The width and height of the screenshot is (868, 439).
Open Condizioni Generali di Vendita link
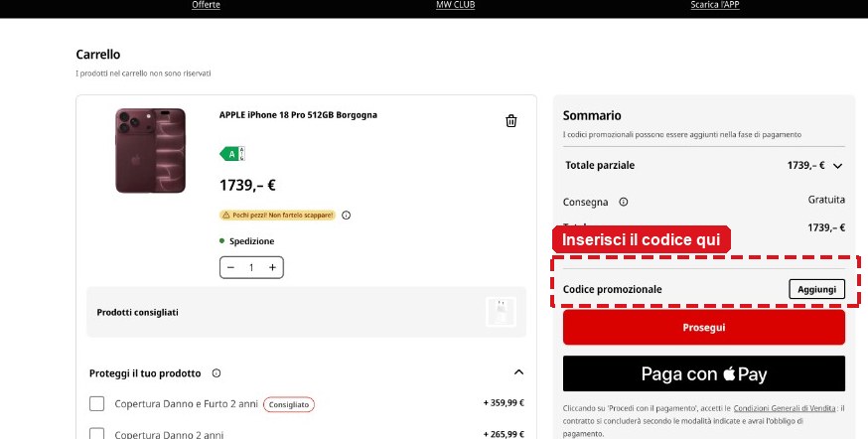pos(785,408)
